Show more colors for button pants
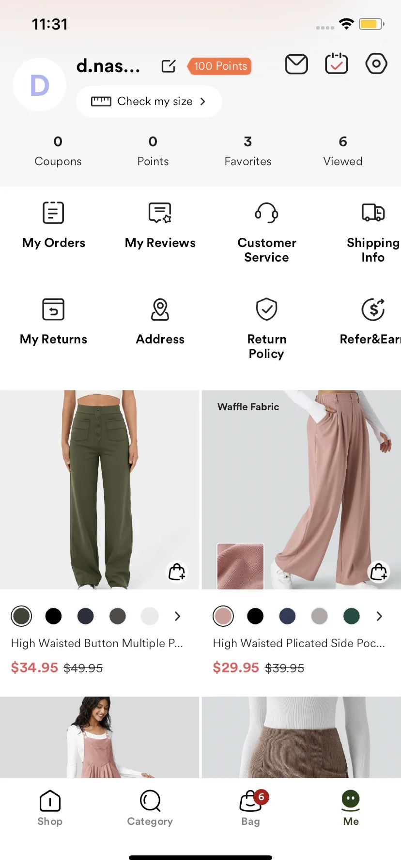The height and width of the screenshot is (868, 401). click(177, 616)
